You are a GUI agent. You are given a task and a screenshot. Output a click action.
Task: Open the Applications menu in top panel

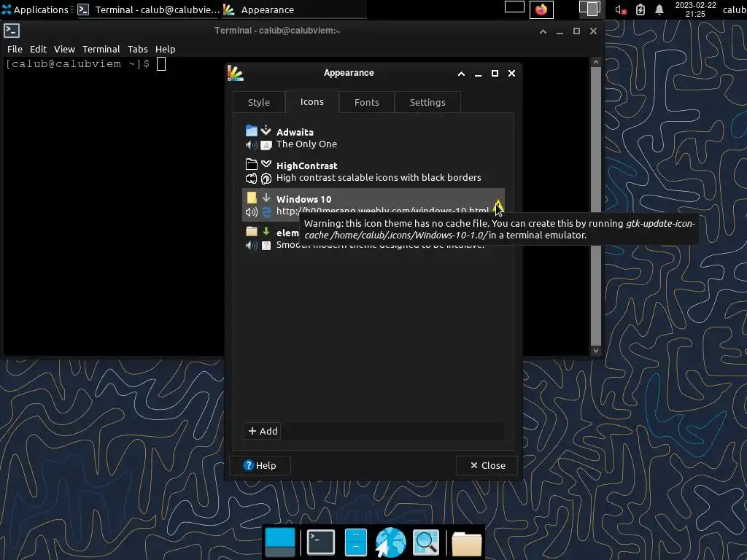pyautogui.click(x=35, y=9)
